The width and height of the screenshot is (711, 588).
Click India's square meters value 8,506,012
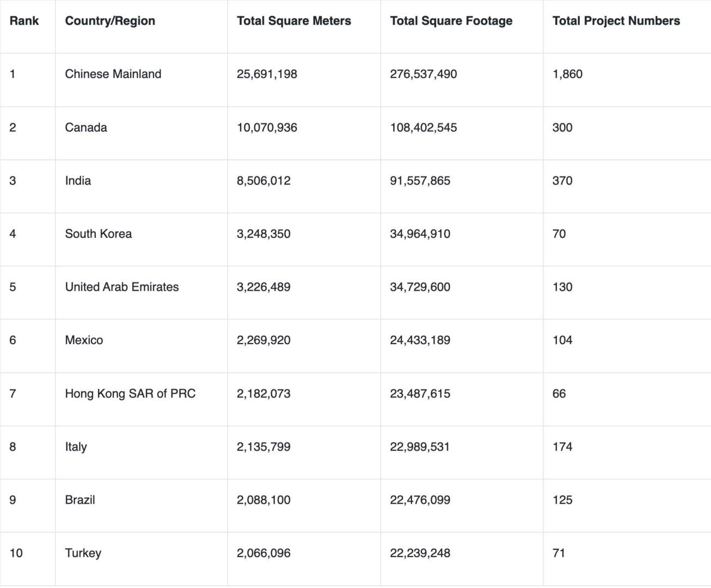tap(263, 181)
